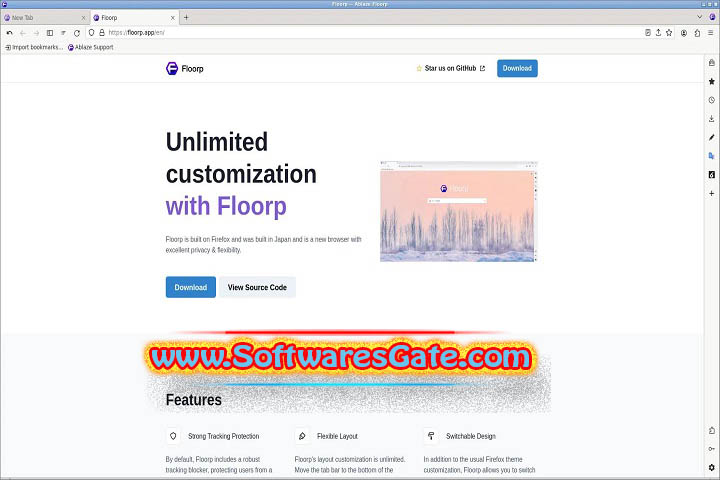Open the key passwords icon in sidebar

712,449
